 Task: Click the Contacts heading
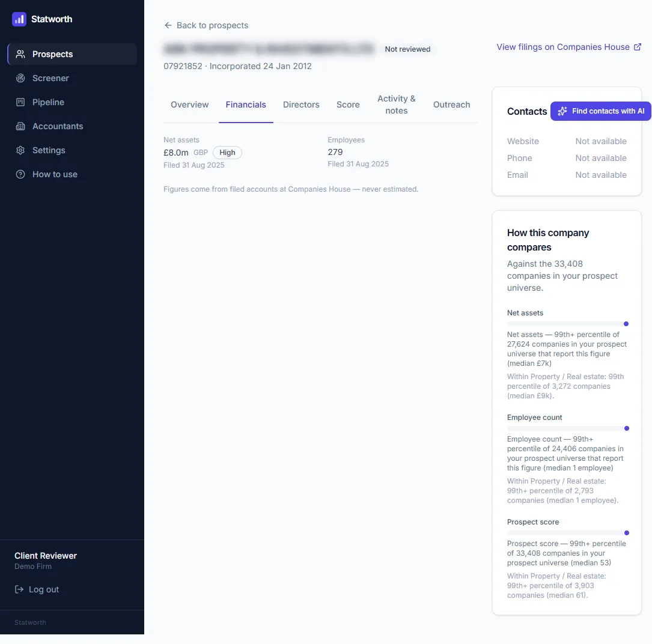[x=527, y=111]
